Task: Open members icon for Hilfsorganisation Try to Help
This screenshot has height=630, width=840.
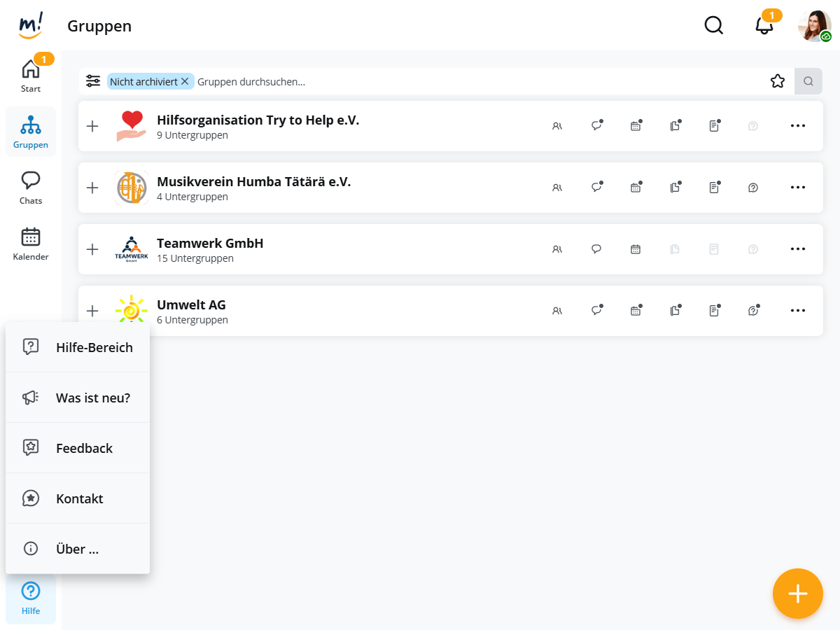Action: pos(557,126)
